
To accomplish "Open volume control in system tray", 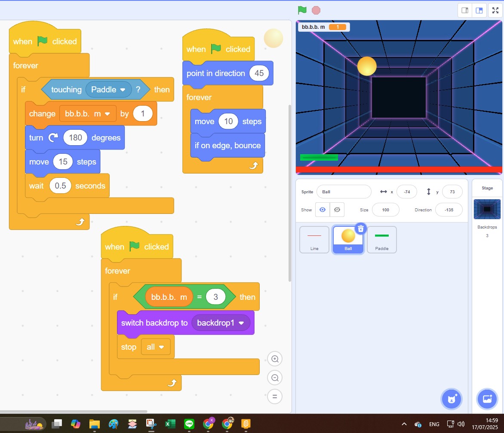I will pyautogui.click(x=461, y=424).
